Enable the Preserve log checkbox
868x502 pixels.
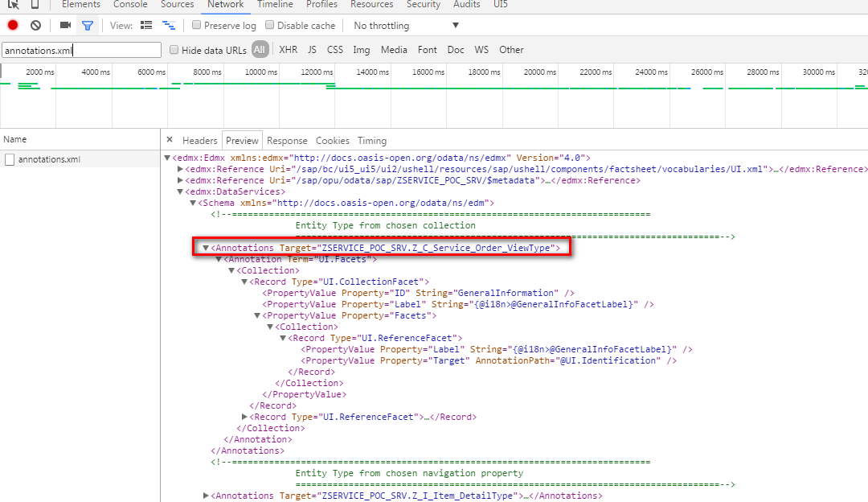coord(197,25)
